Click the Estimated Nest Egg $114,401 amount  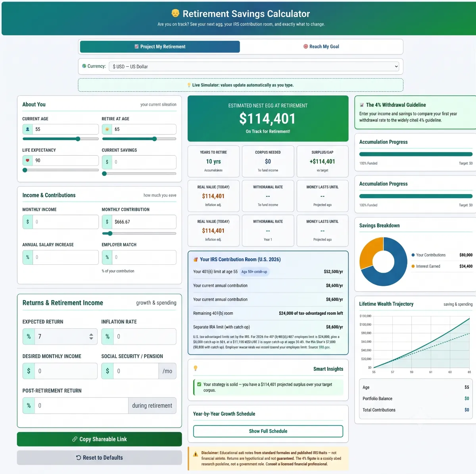pos(267,118)
